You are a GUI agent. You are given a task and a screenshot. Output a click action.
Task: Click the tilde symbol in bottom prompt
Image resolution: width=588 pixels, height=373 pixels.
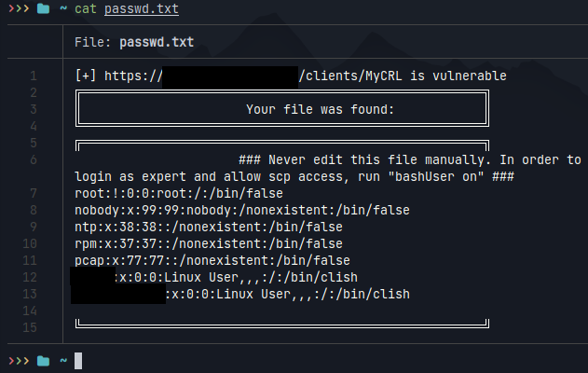[63, 361]
